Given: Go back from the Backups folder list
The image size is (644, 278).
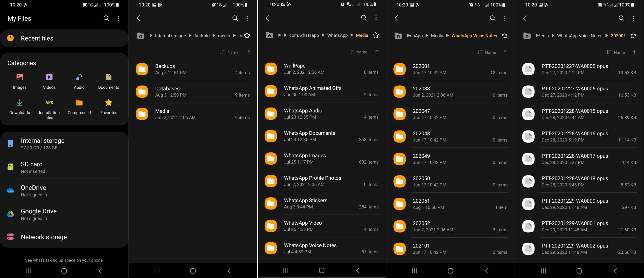Looking at the screenshot, I should click(139, 18).
